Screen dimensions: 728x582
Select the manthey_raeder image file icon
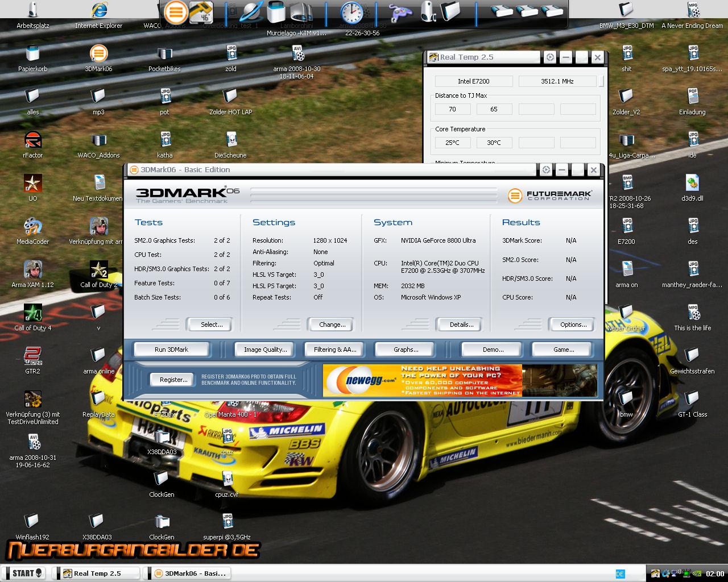tap(692, 275)
